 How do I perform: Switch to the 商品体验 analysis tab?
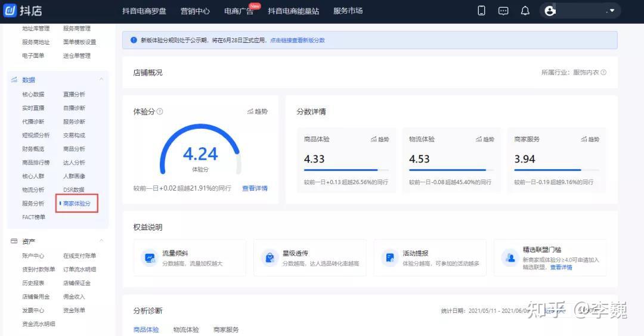coord(146,329)
